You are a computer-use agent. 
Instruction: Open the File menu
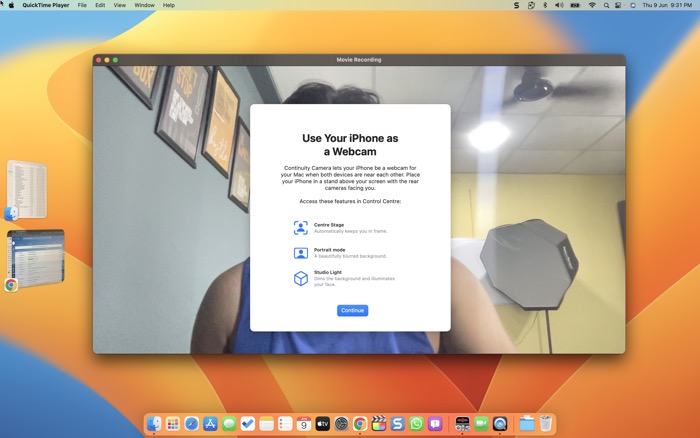click(82, 5)
